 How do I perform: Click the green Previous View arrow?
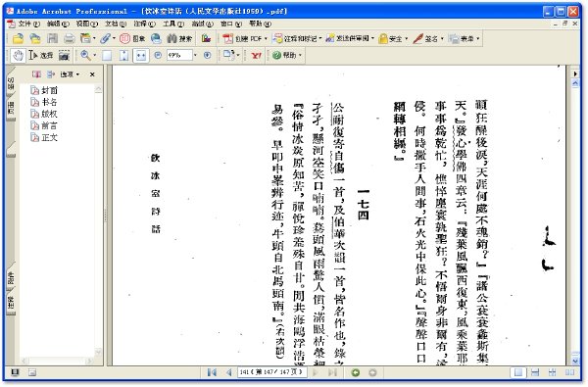tap(356, 372)
